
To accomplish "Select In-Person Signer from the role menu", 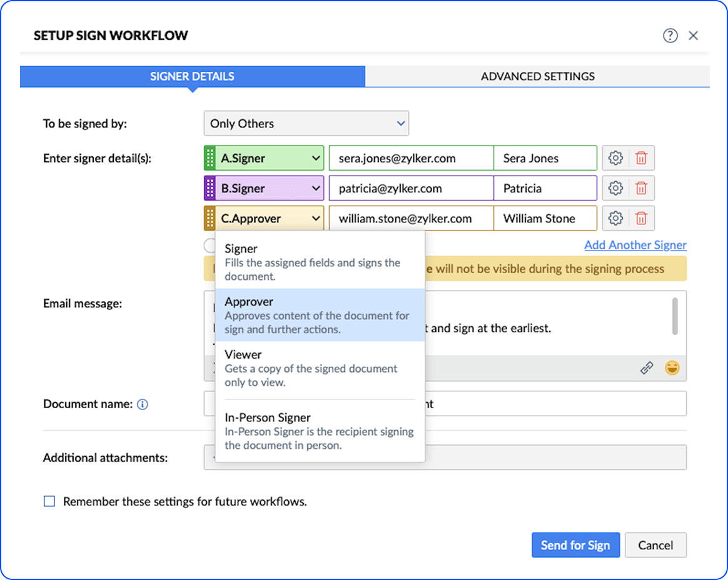I will pos(320,430).
